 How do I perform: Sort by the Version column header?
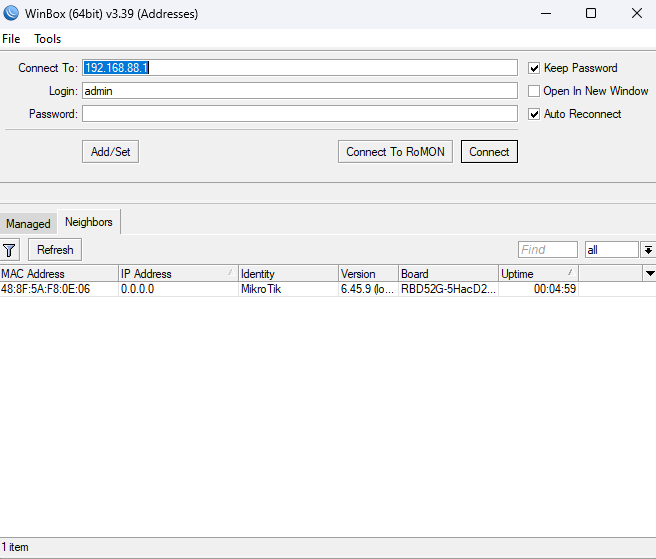(368, 274)
